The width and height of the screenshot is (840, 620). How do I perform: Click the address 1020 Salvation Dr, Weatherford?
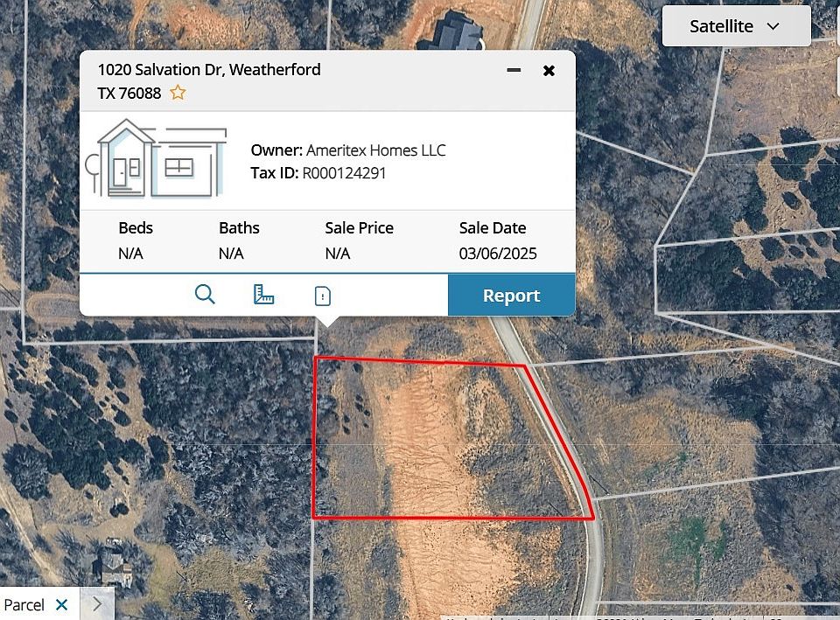click(x=209, y=70)
